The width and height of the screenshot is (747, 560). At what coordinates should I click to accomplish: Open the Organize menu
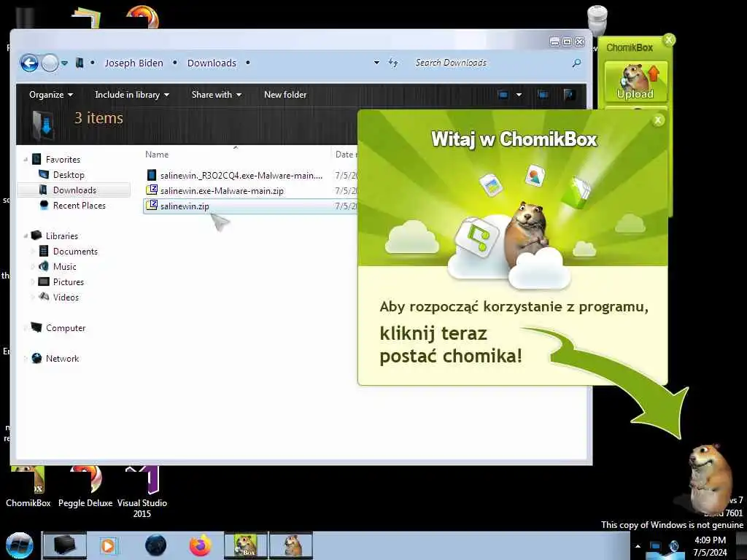(51, 95)
